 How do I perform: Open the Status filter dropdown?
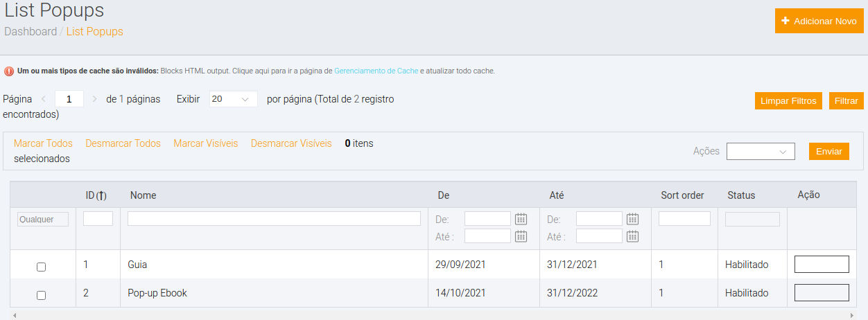(x=752, y=219)
